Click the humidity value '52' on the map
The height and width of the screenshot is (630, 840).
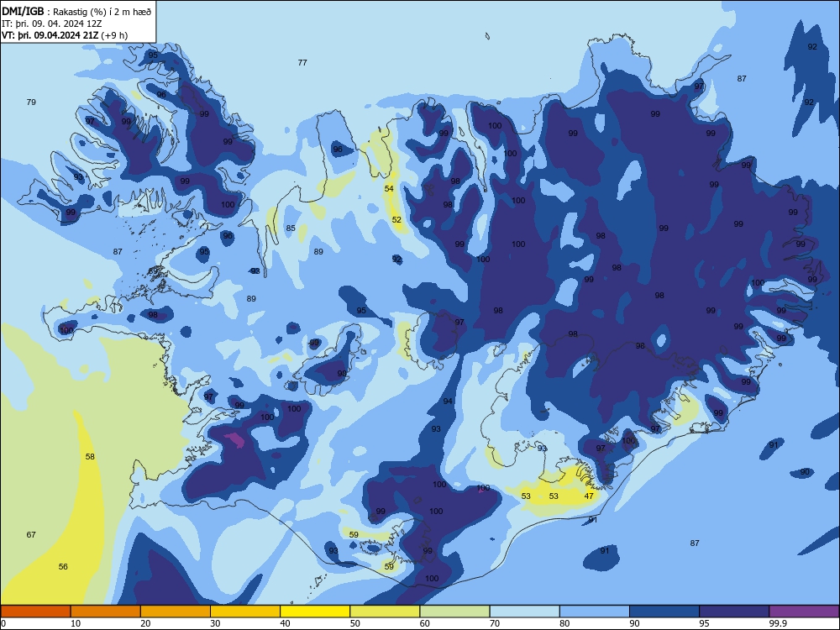click(x=396, y=219)
